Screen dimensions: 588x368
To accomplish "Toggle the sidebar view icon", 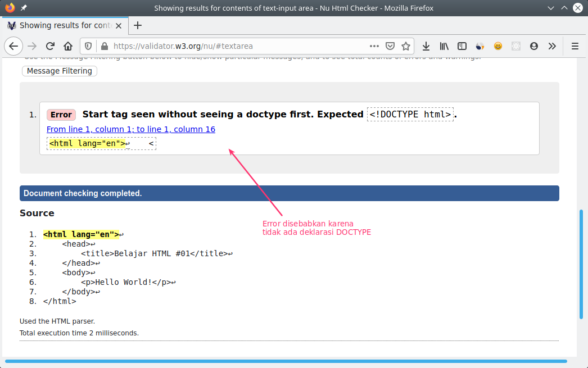I will 463,46.
